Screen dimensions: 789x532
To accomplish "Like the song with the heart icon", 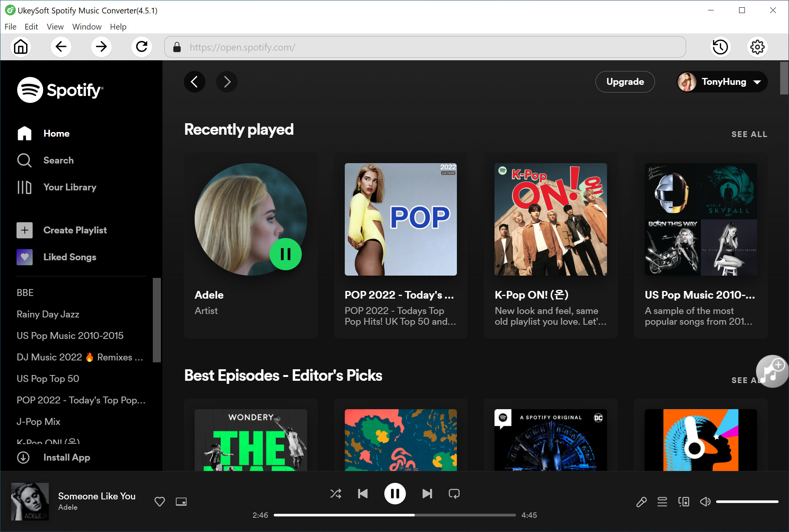I will coord(160,501).
